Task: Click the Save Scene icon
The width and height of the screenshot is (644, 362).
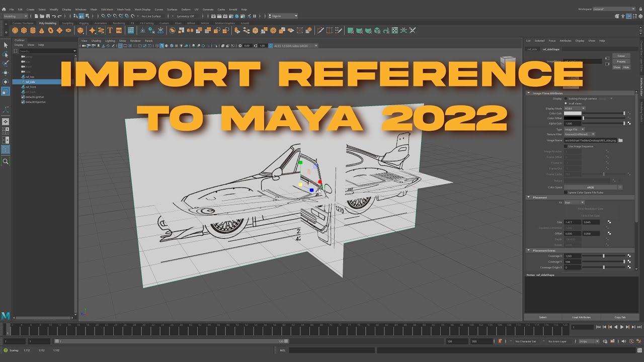Action: [x=48, y=16]
